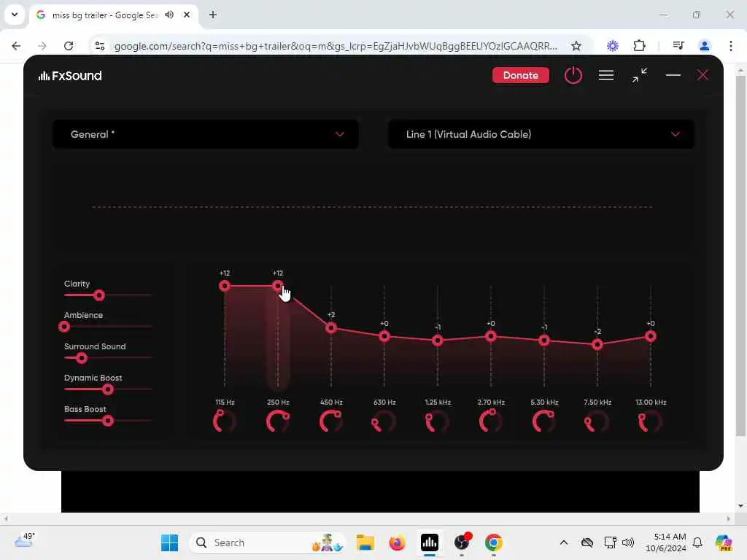Viewport: 747px width, 560px height.
Task: Close the miss bg trailer tab
Action: (187, 15)
